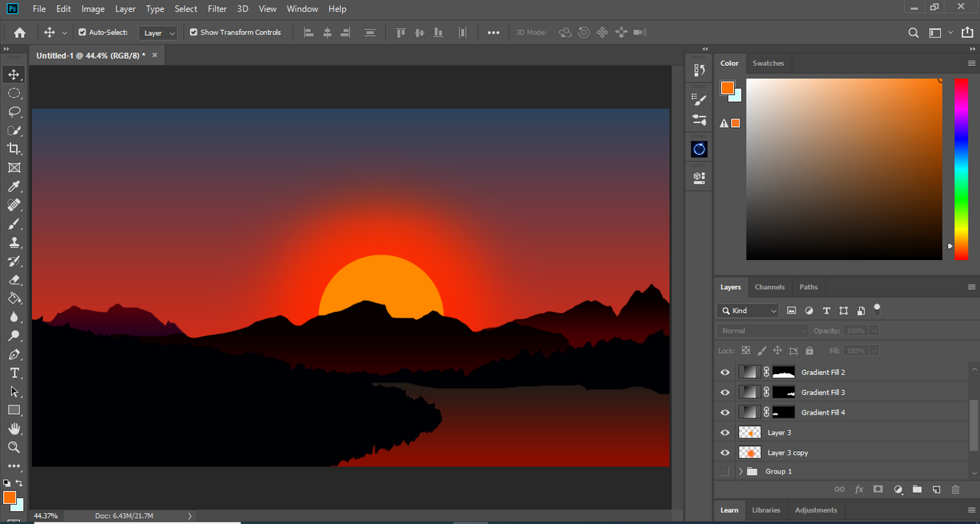Uncheck the Auto-Select checkbox
This screenshot has height=524, width=980.
tap(83, 32)
